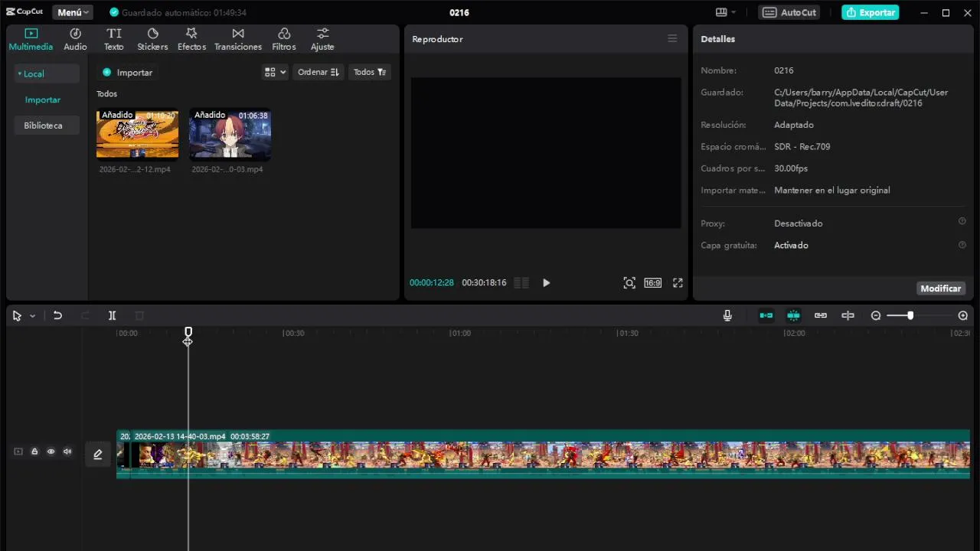This screenshot has height=551, width=980.
Task: Click the project title 0216
Action: coord(459,12)
